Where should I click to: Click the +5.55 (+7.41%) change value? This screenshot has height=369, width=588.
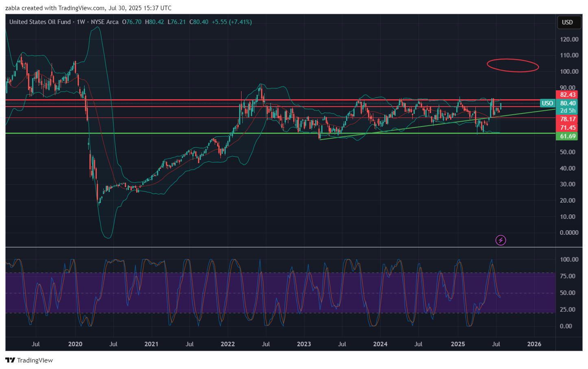(x=232, y=22)
